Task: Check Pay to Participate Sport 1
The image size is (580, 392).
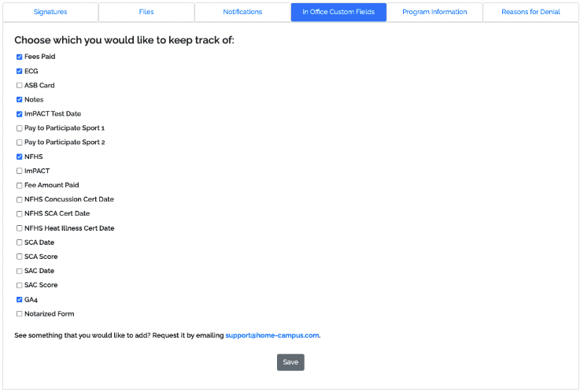Action: [20, 128]
